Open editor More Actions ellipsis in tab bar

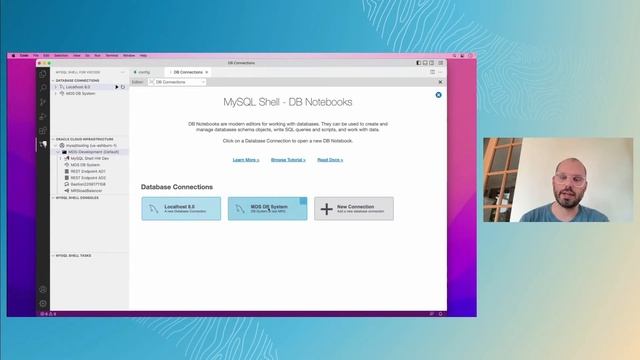(440, 72)
